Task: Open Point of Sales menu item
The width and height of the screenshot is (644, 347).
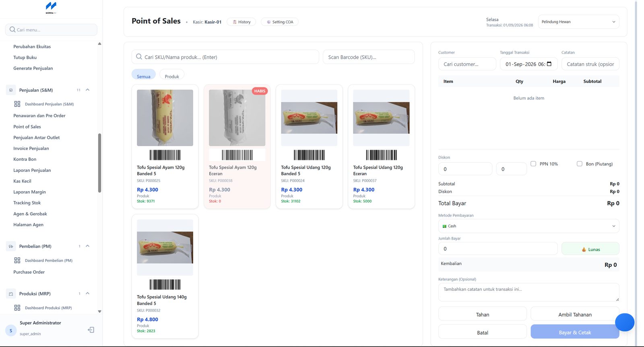Action: pos(27,126)
